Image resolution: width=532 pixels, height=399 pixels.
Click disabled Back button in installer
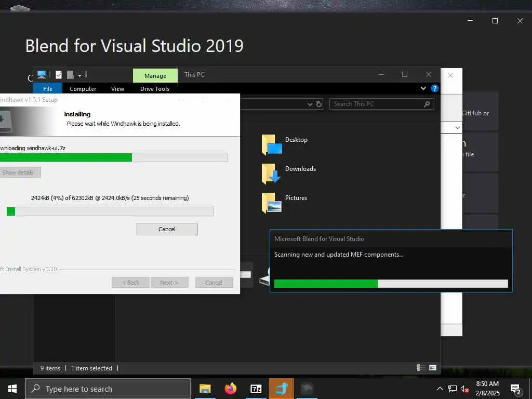[x=130, y=283]
